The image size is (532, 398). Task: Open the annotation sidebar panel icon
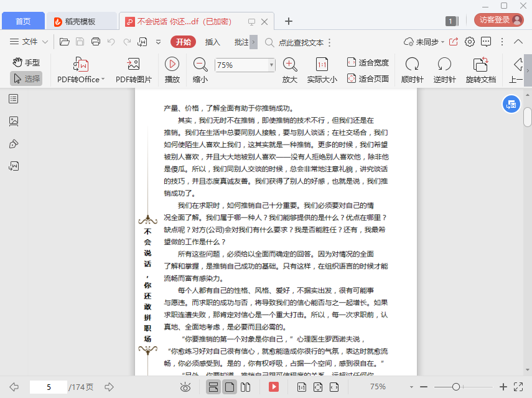[14, 144]
